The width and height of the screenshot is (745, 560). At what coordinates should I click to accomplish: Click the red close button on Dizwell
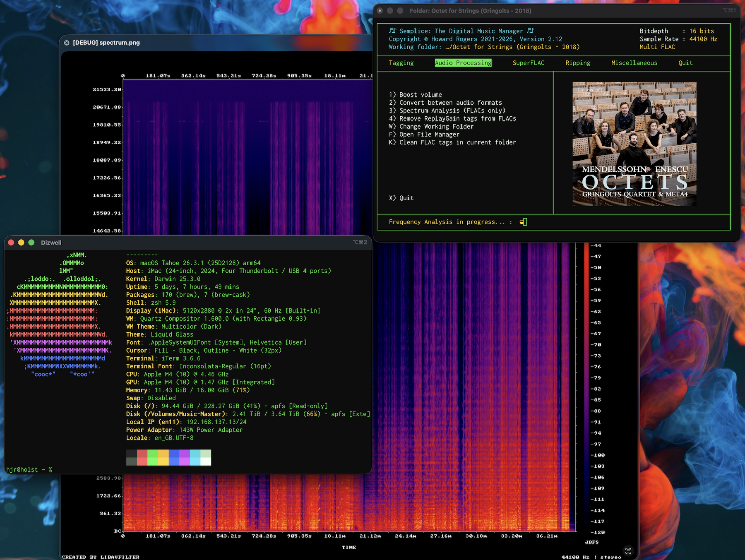11,243
